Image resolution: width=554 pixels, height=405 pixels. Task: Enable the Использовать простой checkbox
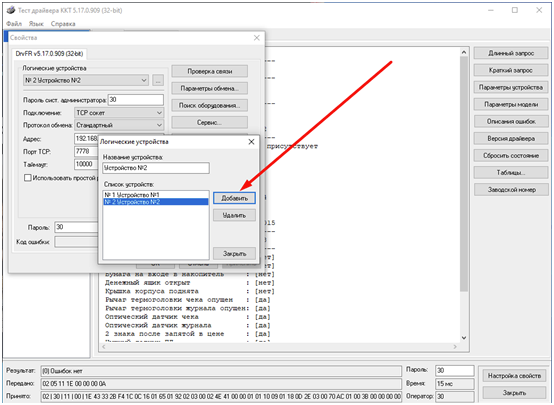coord(28,178)
